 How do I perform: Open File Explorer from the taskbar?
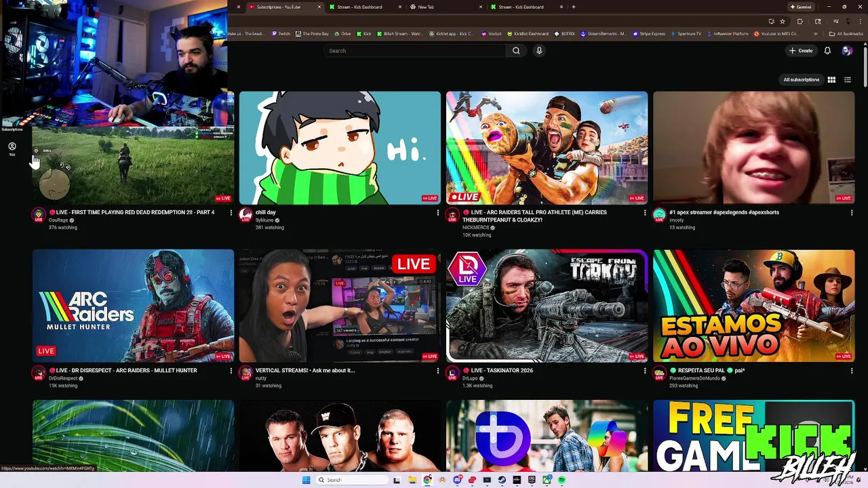coord(412,480)
